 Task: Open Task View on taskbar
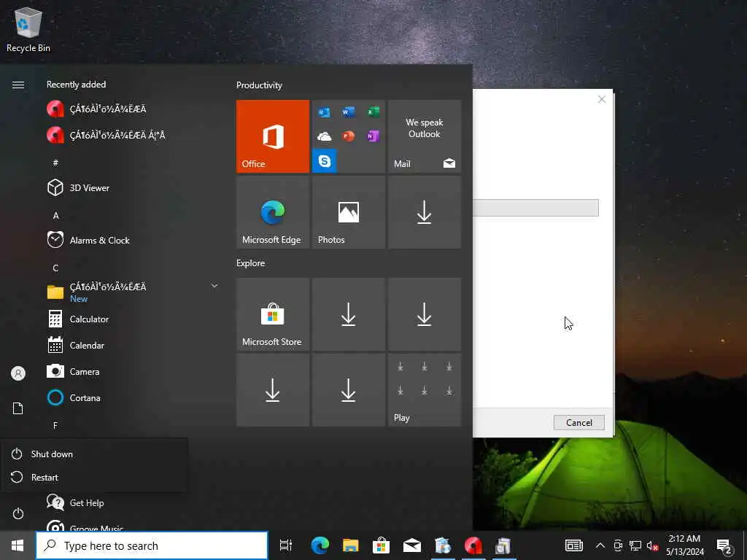[x=286, y=545]
